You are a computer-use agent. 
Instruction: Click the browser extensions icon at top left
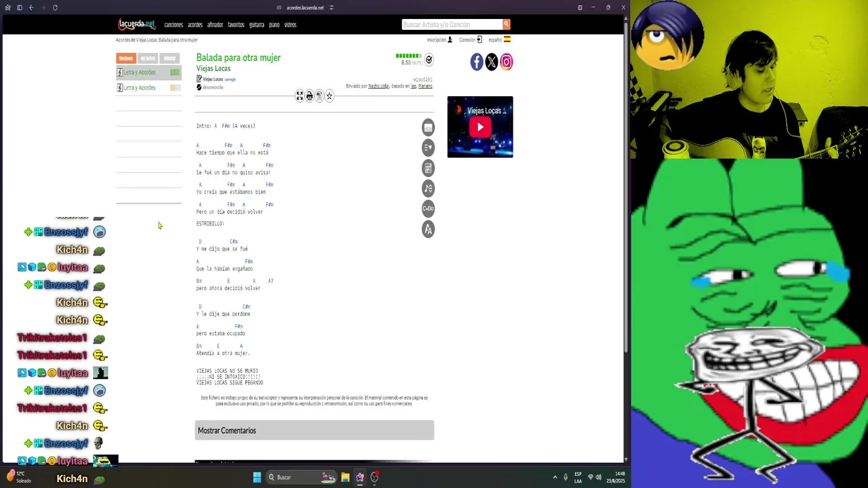coord(7,7)
